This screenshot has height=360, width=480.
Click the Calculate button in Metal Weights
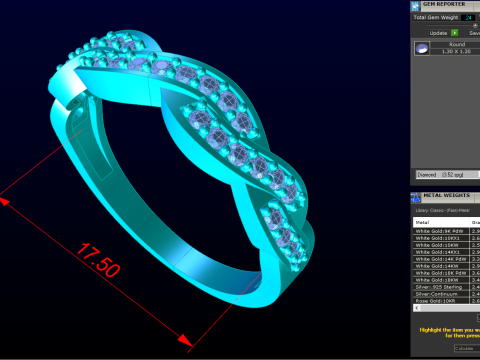click(x=467, y=348)
